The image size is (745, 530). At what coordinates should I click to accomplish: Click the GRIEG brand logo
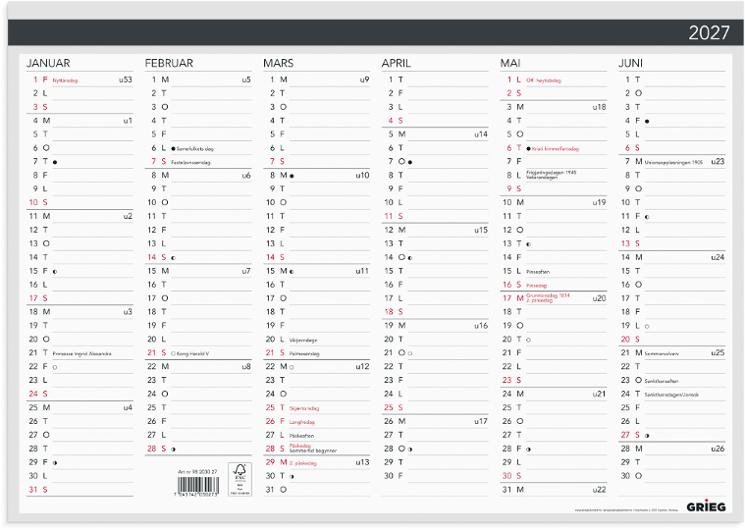click(706, 507)
